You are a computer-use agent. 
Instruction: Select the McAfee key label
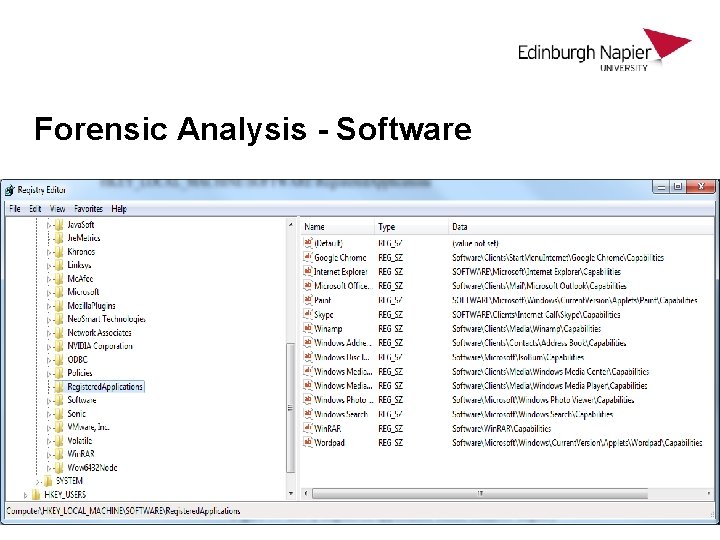(80, 279)
